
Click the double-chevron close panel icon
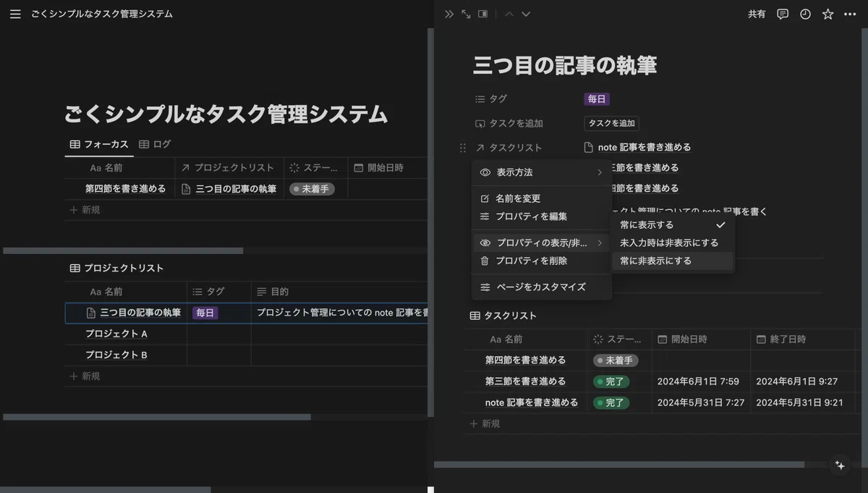point(449,14)
